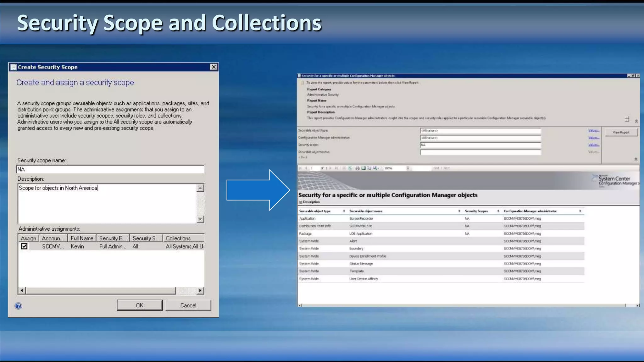644x362 pixels.
Task: Select User Device Affinity row
Action: pyautogui.click(x=441, y=279)
